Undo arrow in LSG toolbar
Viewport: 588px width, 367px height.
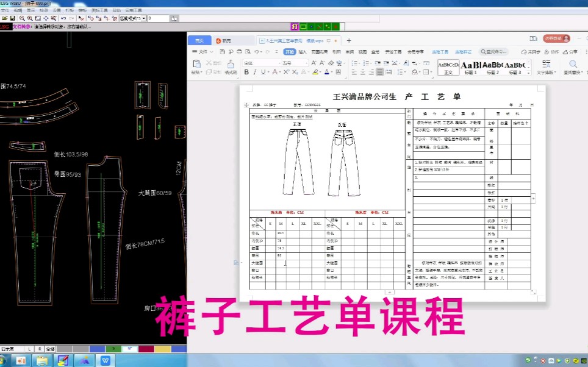pyautogui.click(x=63, y=18)
